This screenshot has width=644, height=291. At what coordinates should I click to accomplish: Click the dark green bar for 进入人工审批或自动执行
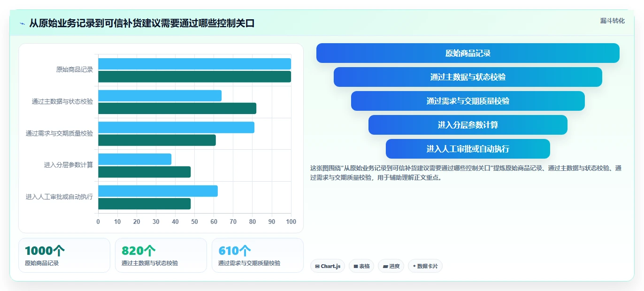pos(144,204)
